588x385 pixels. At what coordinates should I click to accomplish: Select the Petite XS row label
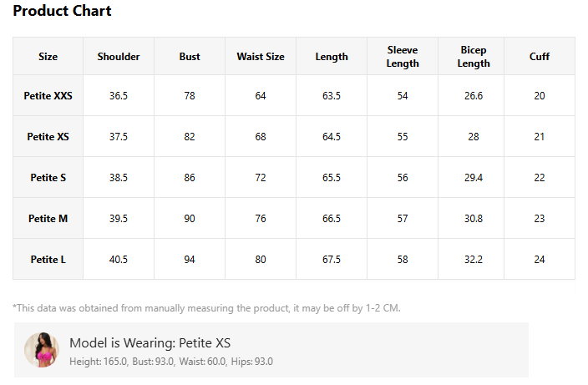[x=48, y=136]
